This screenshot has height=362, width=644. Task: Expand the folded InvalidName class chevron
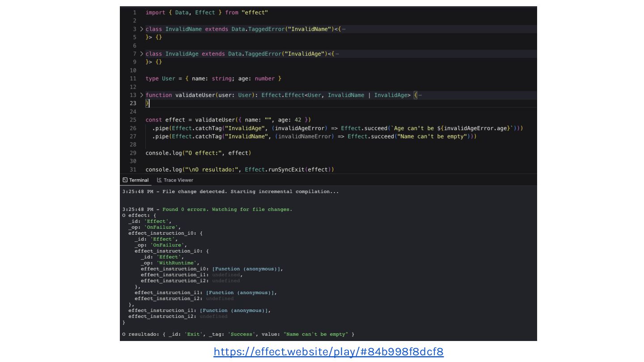(x=142, y=29)
